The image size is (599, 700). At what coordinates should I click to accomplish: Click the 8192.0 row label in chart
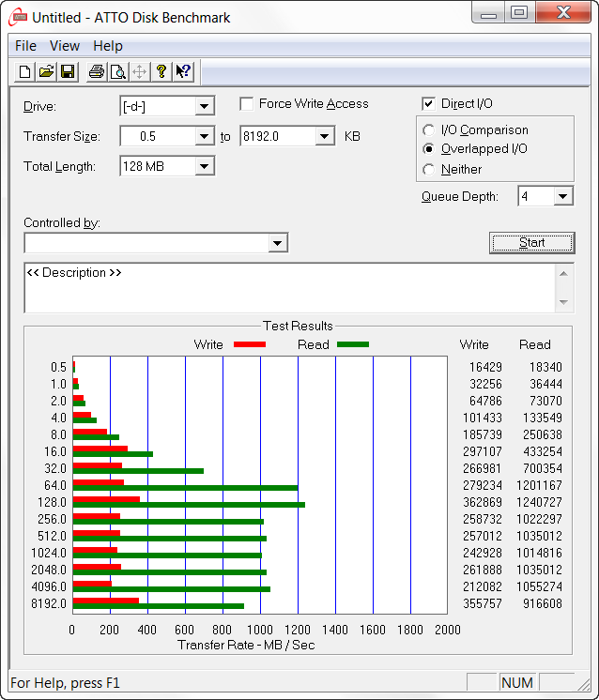[49, 603]
